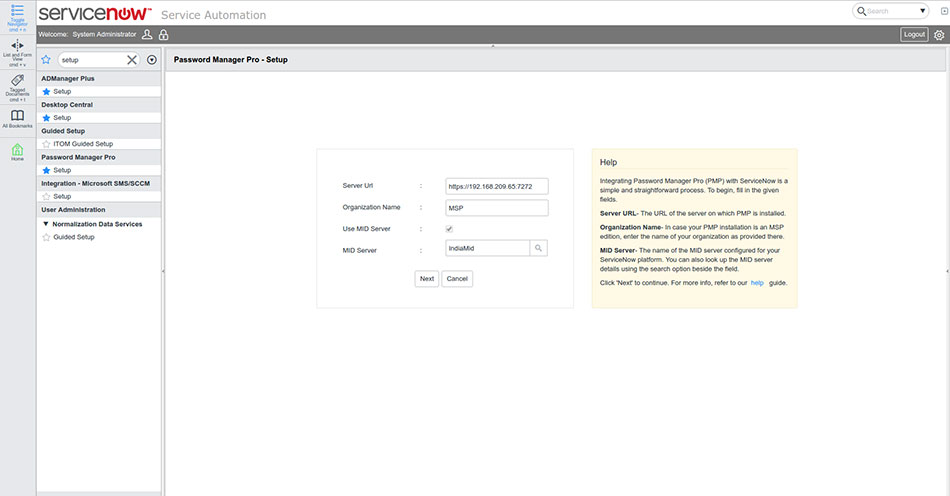Open the navigator options circle-arrow menu
This screenshot has height=496, width=950.
[151, 59]
